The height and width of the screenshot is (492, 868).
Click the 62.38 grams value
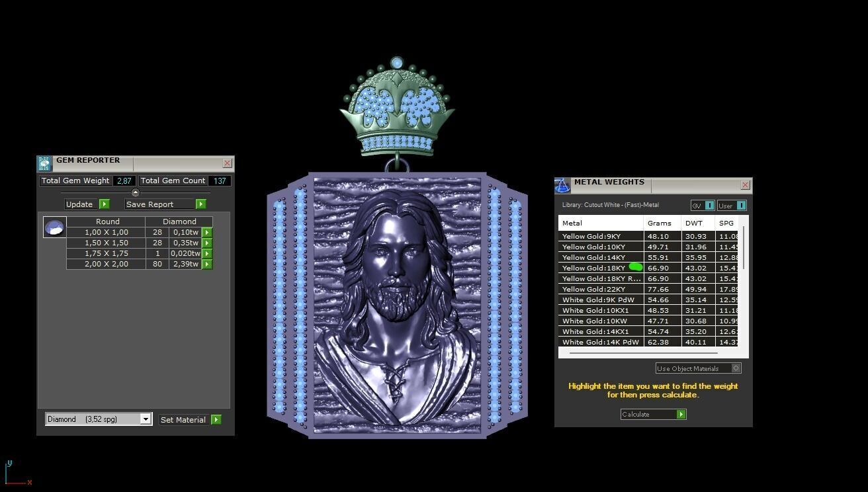(x=658, y=342)
